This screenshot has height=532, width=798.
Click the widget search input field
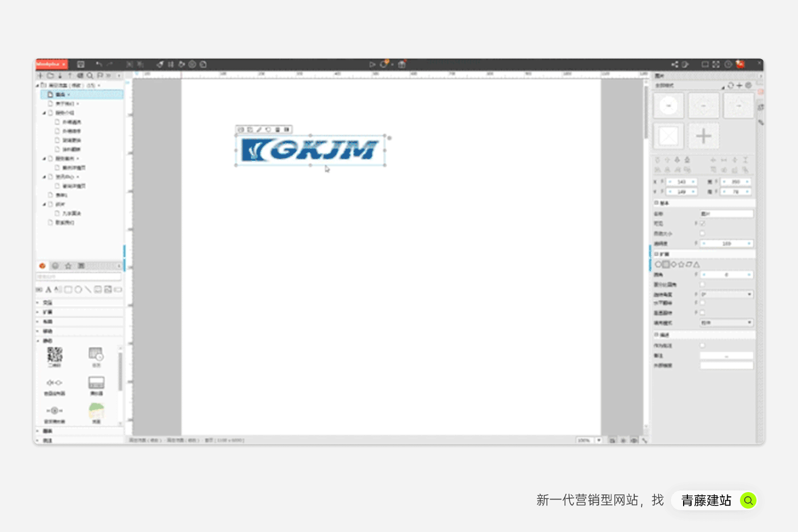[79, 277]
